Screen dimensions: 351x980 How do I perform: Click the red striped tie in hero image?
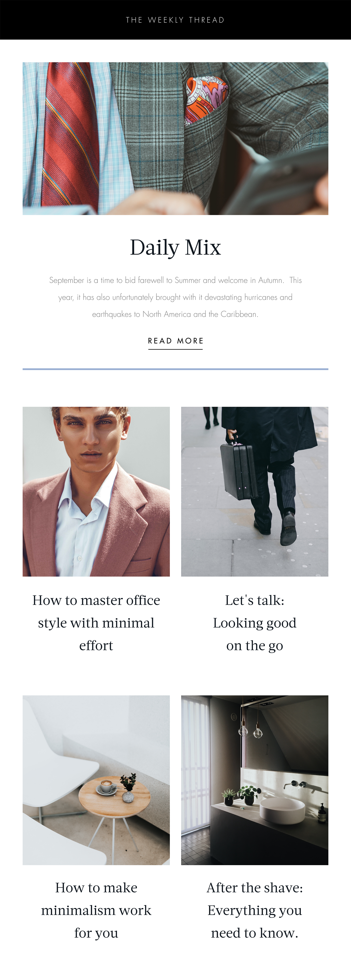coord(70,138)
